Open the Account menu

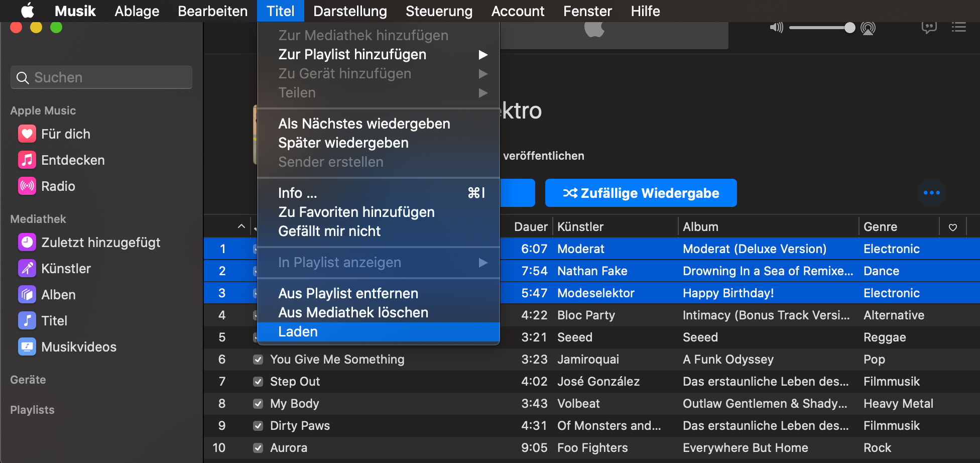point(518,11)
